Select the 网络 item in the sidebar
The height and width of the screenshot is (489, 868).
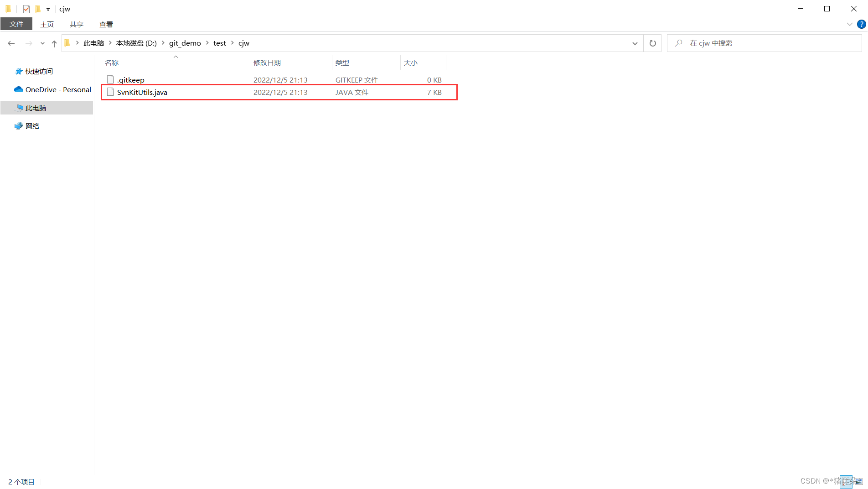[32, 125]
